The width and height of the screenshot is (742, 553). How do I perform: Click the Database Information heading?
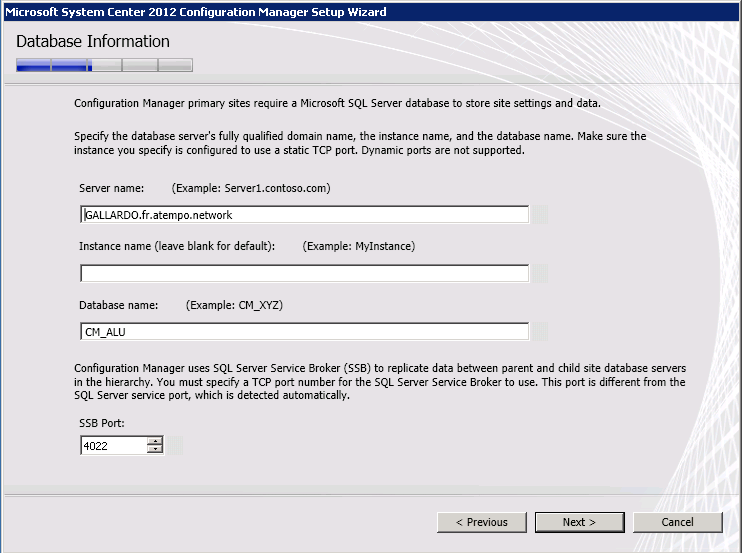coord(93,42)
